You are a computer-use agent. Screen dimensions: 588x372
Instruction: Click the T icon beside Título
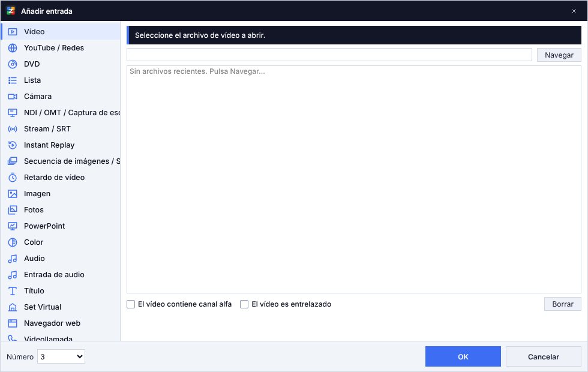13,291
